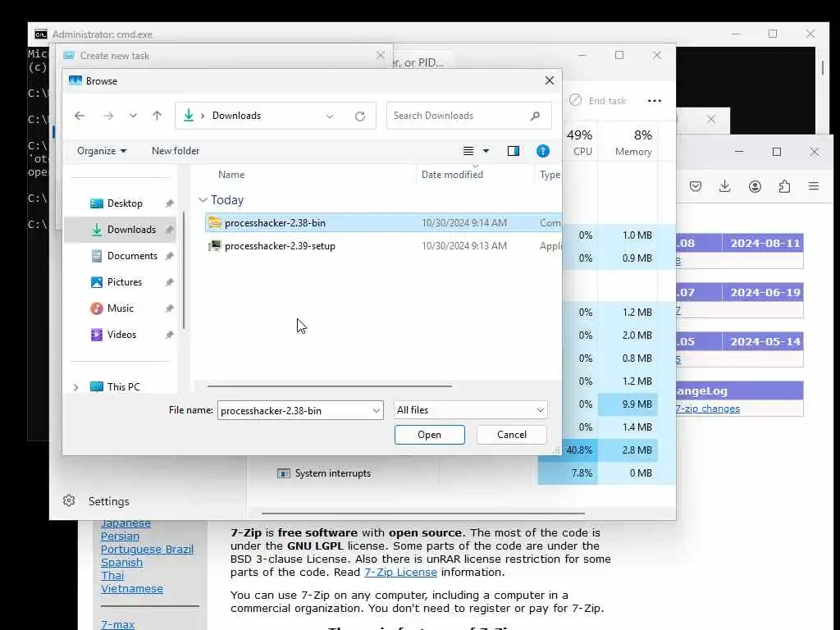Click the horizontal scrollbar in the file list
The width and height of the screenshot is (840, 630).
pos(330,386)
